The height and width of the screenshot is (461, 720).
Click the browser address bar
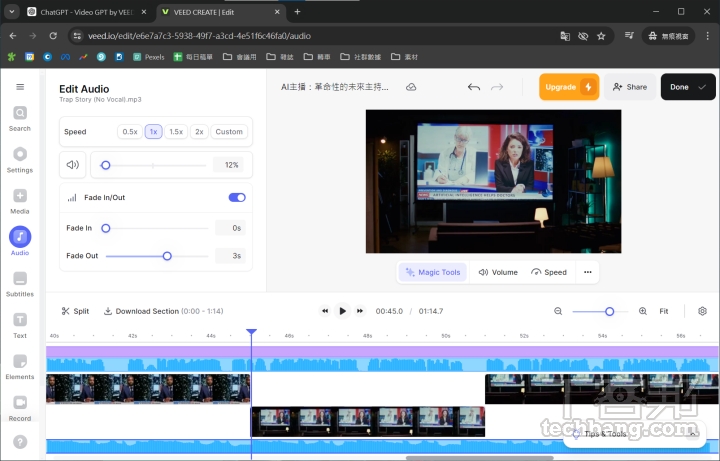click(x=317, y=36)
